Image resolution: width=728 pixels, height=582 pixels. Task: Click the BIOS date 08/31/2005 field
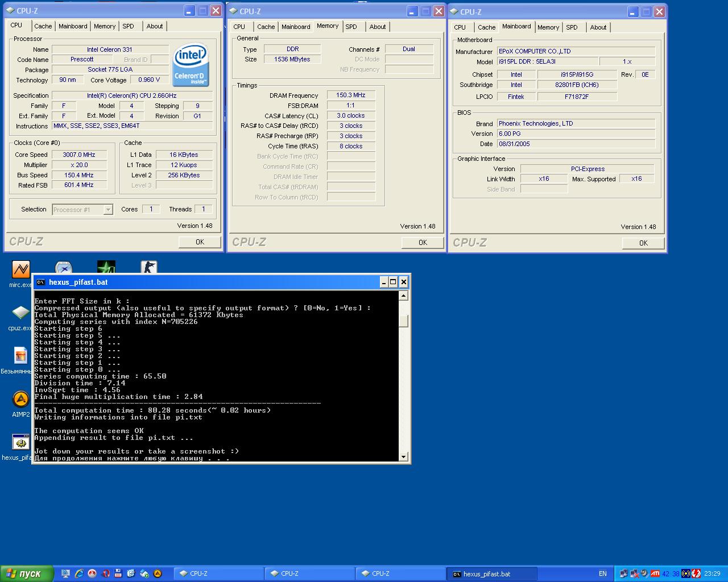[x=576, y=144]
